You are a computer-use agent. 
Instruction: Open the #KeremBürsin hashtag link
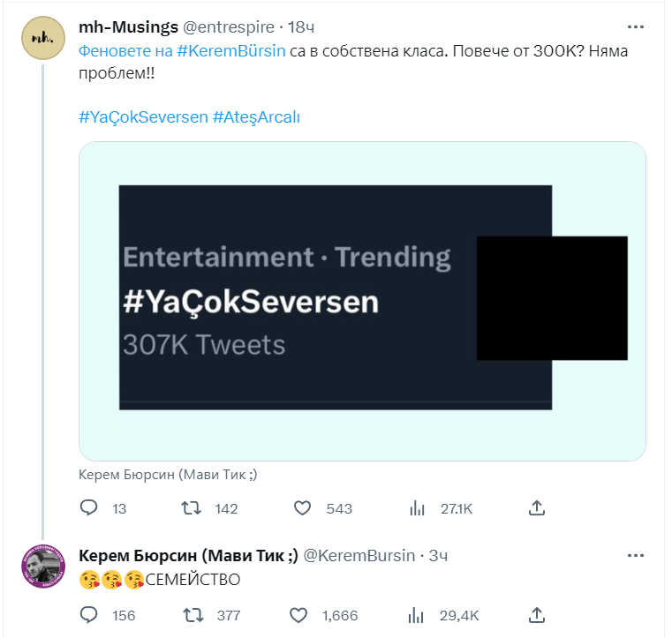pyautogui.click(x=231, y=51)
